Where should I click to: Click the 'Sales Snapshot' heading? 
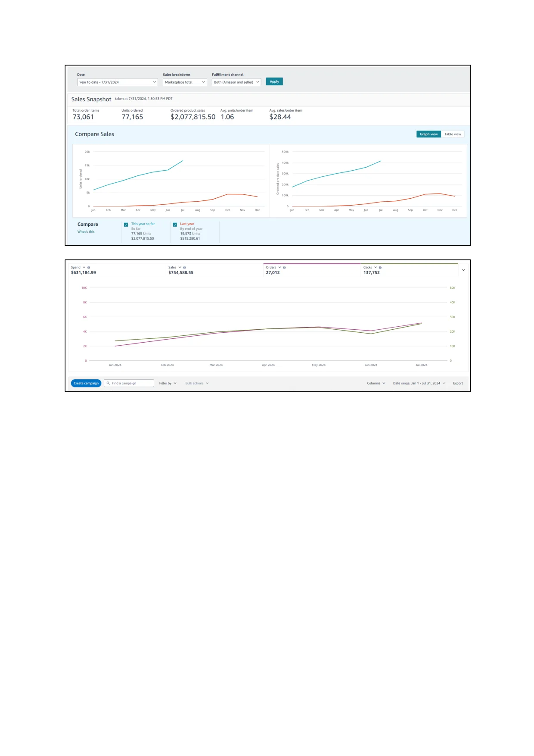click(x=91, y=100)
